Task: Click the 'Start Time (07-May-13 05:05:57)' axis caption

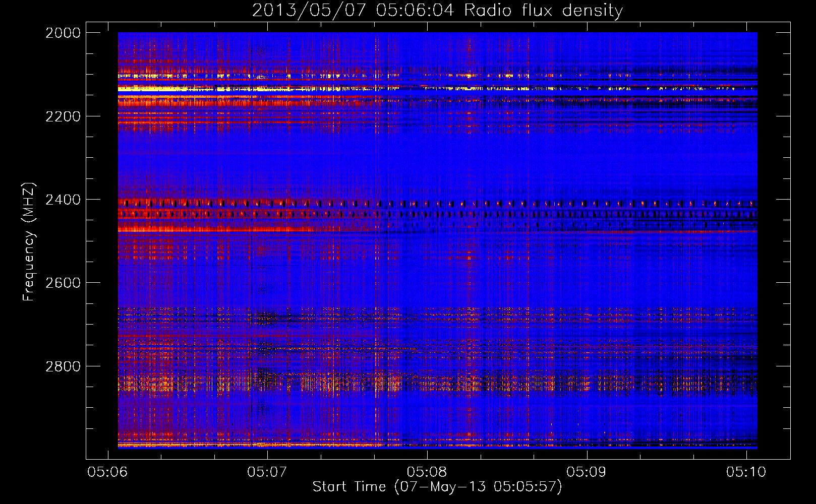Action: [x=437, y=487]
